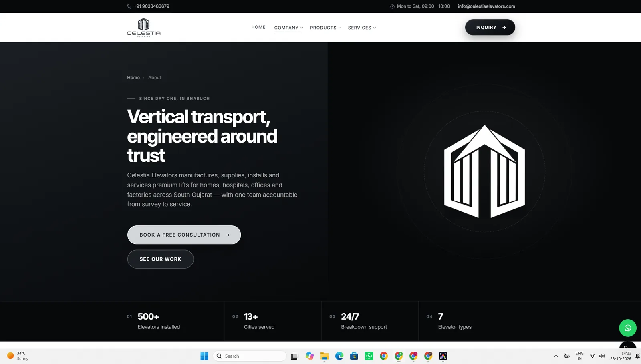Viewport: 641px width, 364px height.
Task: Click 'SINCE DAY ONE, IN BHARUCH' tagline
Action: tap(174, 99)
